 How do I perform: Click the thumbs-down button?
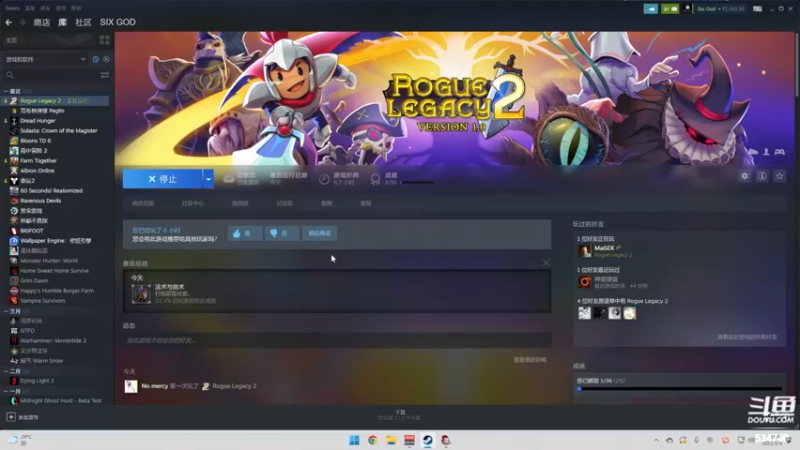(x=282, y=233)
